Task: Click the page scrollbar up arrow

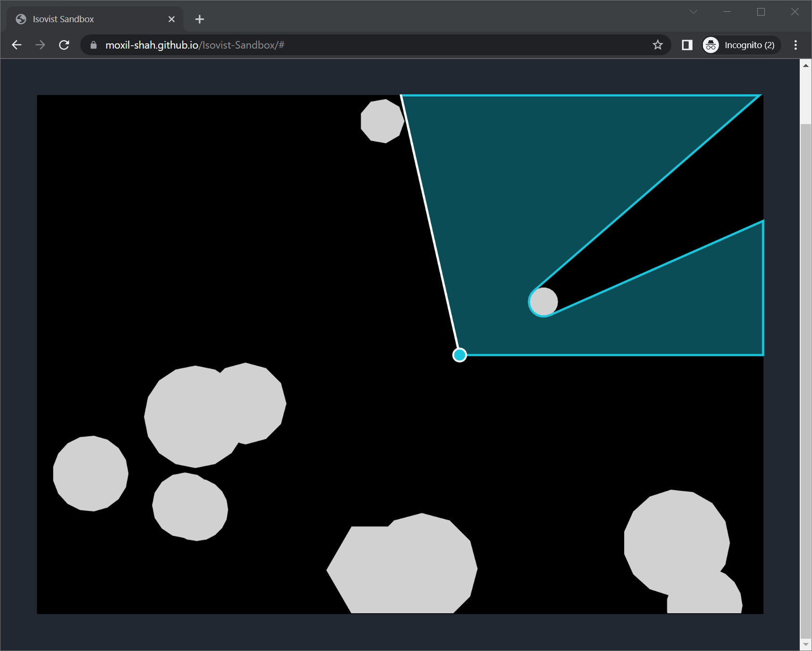Action: (806, 65)
